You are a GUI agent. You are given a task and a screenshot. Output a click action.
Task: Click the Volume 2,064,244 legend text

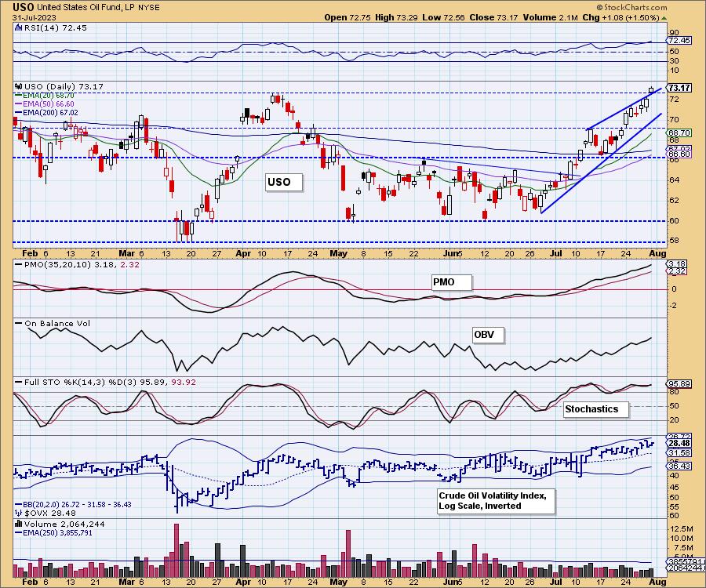64,524
